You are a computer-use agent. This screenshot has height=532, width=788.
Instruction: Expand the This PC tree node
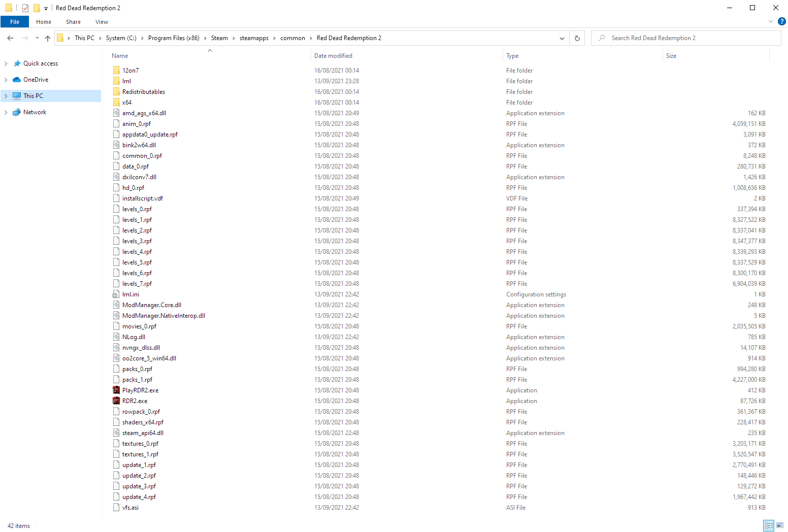click(x=6, y=96)
